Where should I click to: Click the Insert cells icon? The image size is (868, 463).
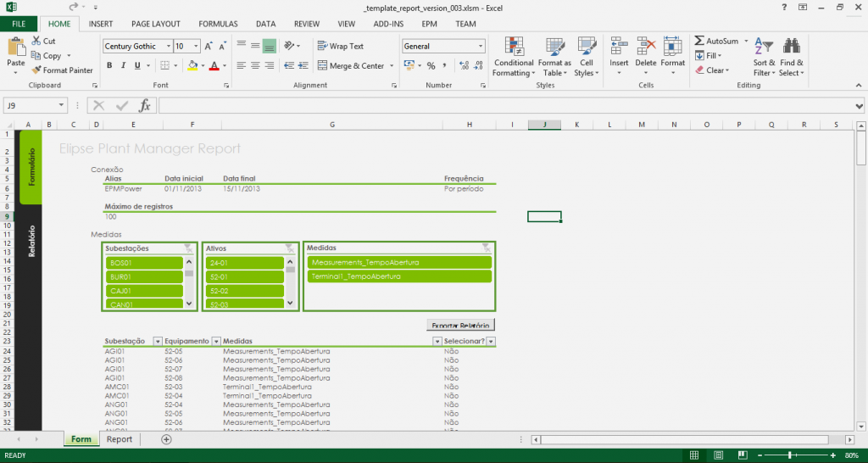[x=619, y=47]
